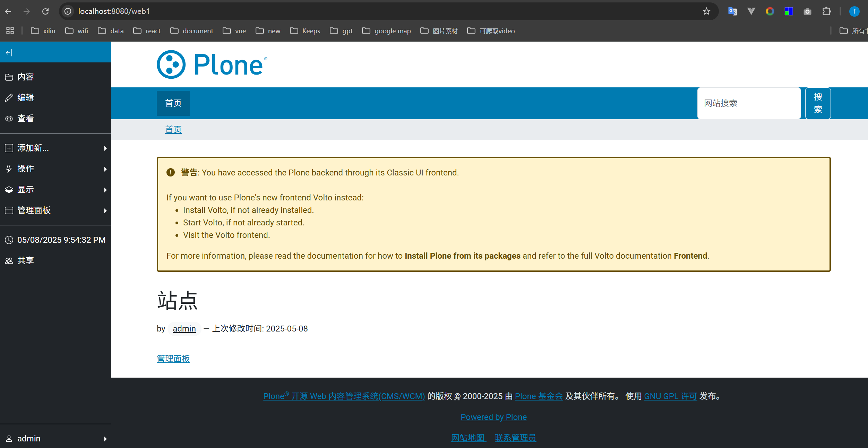Viewport: 868px width, 448px height.
Task: Open the 共享 sharing item
Action: pos(25,261)
